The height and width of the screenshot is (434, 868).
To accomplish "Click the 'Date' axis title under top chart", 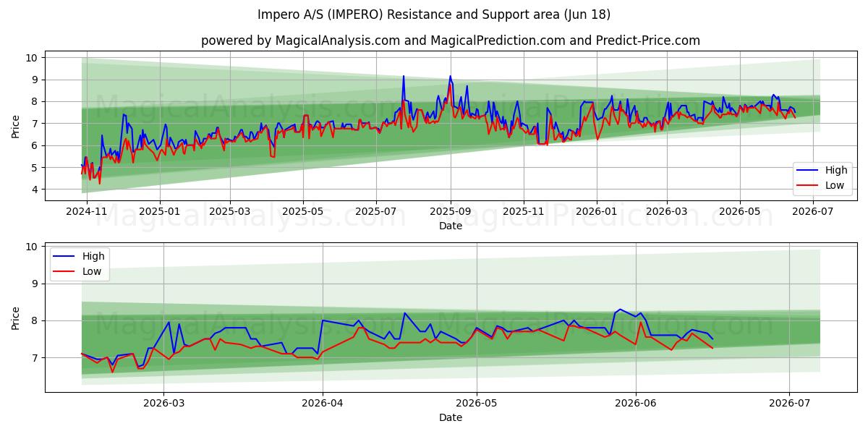I will (450, 226).
